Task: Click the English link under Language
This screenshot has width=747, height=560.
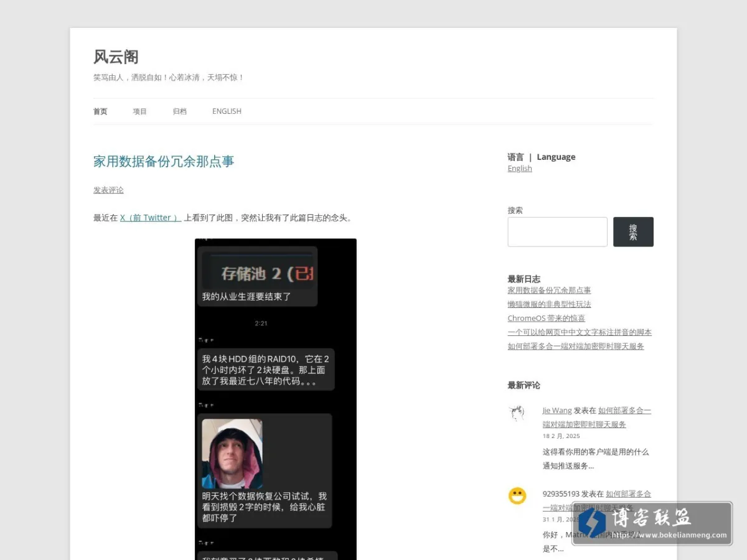Action: click(x=520, y=169)
